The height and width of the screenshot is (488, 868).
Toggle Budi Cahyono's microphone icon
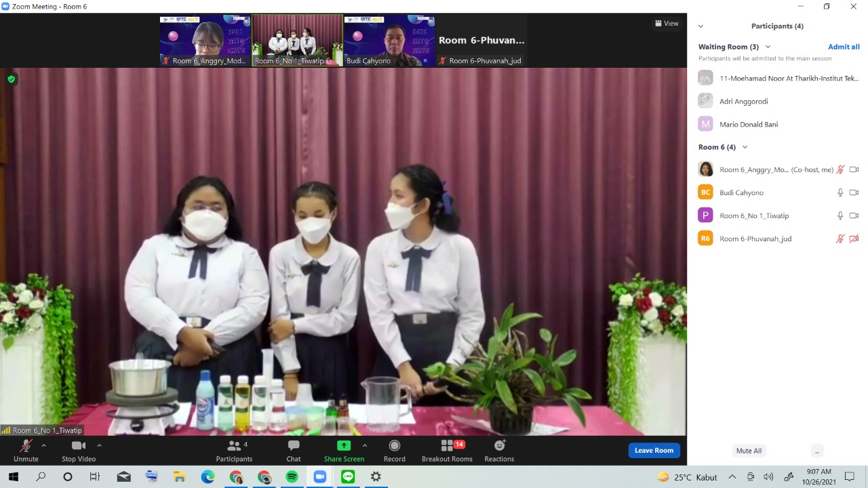pyautogui.click(x=840, y=192)
